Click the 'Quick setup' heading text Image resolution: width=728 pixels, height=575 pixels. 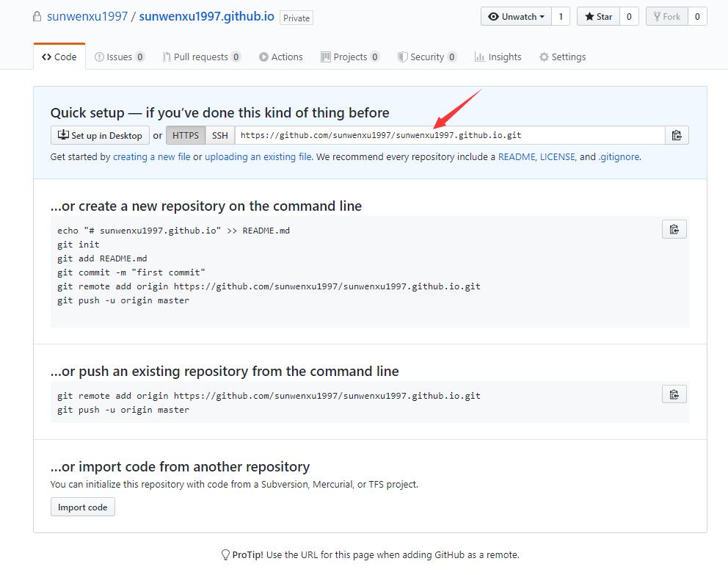tap(219, 113)
